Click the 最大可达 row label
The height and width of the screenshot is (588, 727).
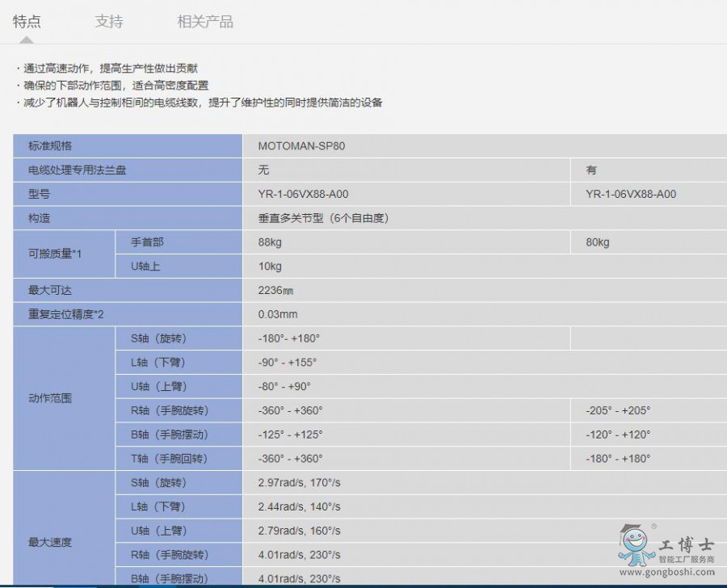click(128, 290)
